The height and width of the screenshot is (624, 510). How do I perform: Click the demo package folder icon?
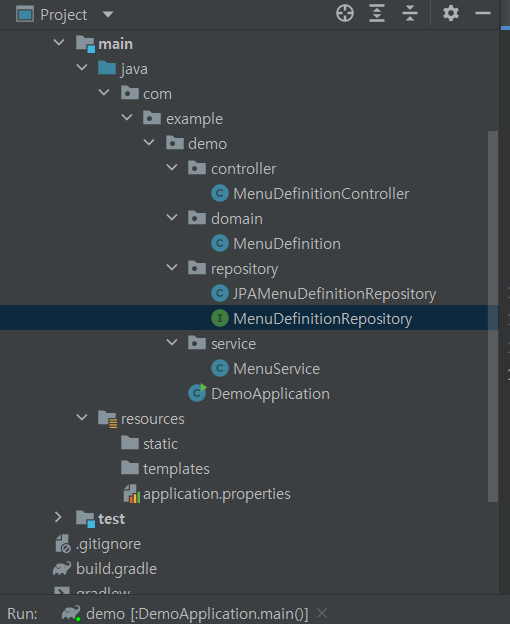(175, 143)
